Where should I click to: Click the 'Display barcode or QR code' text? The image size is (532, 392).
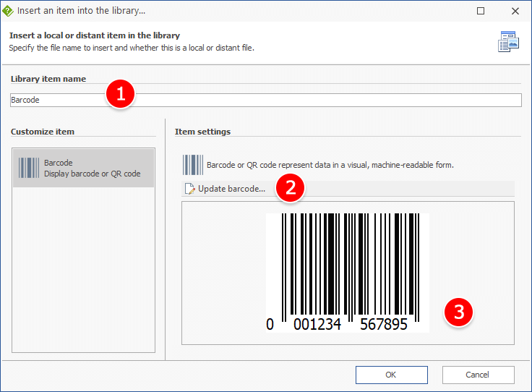coord(93,174)
